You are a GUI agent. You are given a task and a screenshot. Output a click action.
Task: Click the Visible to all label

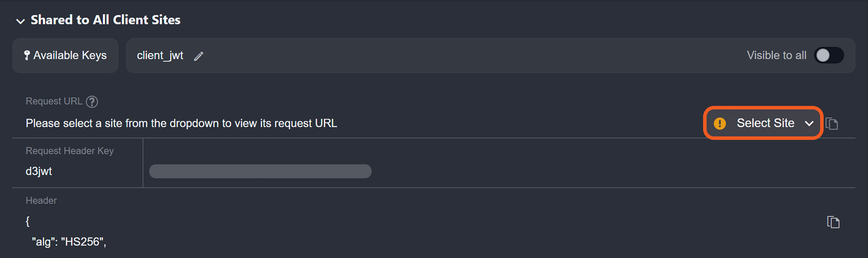(x=776, y=55)
